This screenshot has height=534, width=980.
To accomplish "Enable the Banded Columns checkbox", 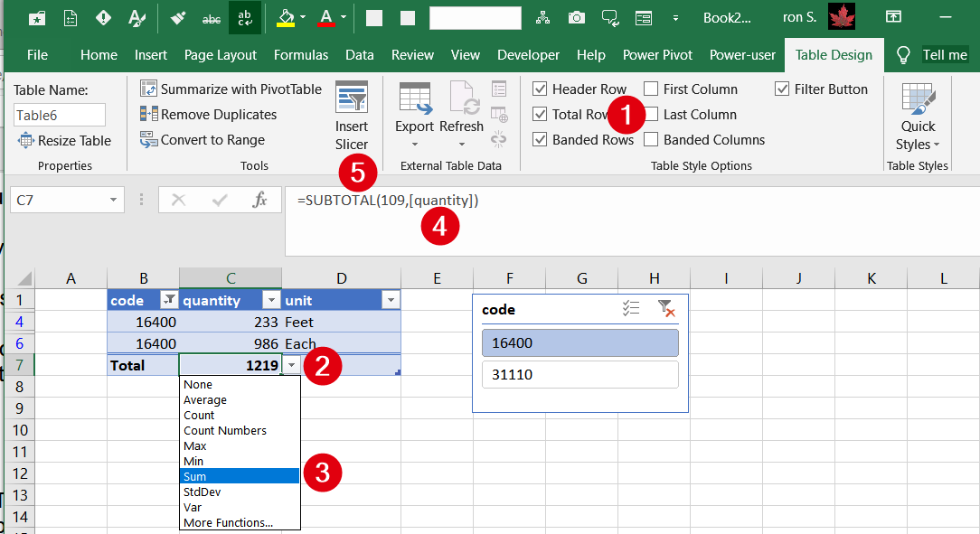I will [651, 140].
